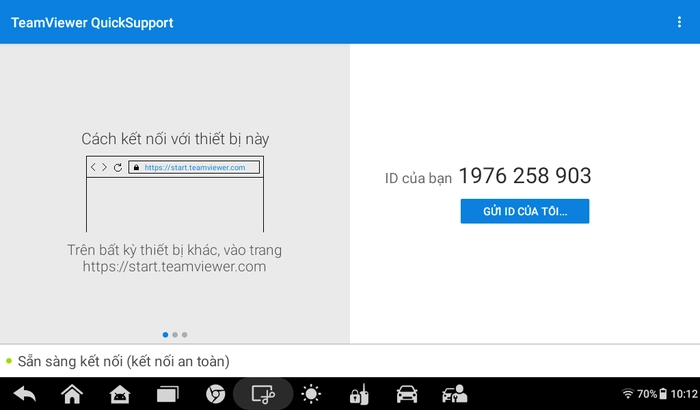Open the VCI lock device icon

(x=359, y=394)
